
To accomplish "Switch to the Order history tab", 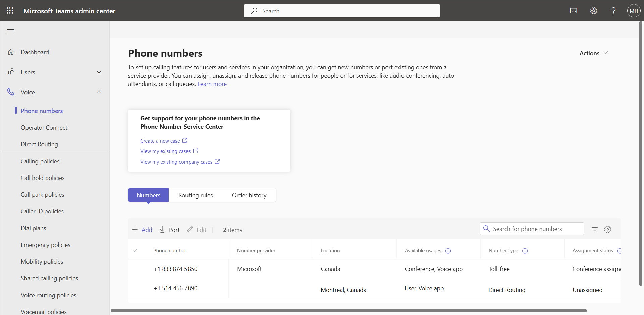I will click(x=249, y=195).
